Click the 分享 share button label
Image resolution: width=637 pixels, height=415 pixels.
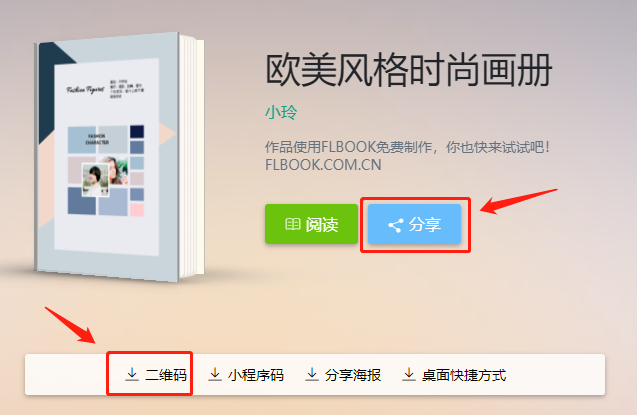[425, 224]
